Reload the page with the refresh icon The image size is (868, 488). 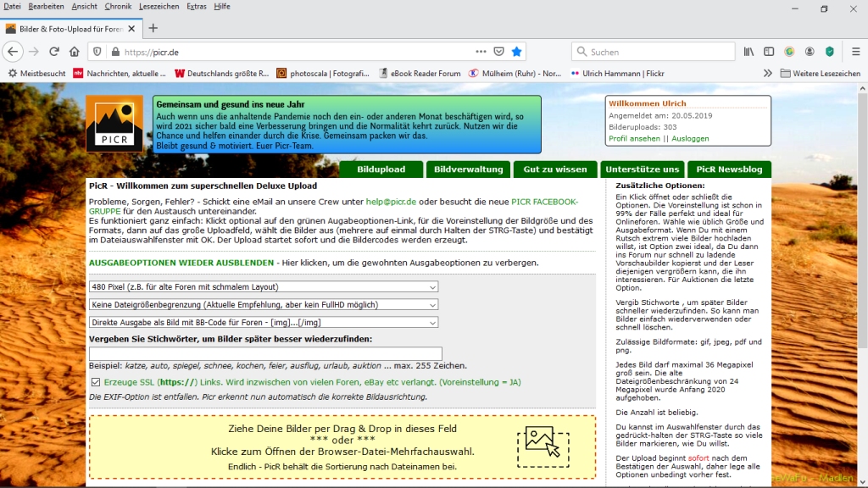[x=54, y=52]
